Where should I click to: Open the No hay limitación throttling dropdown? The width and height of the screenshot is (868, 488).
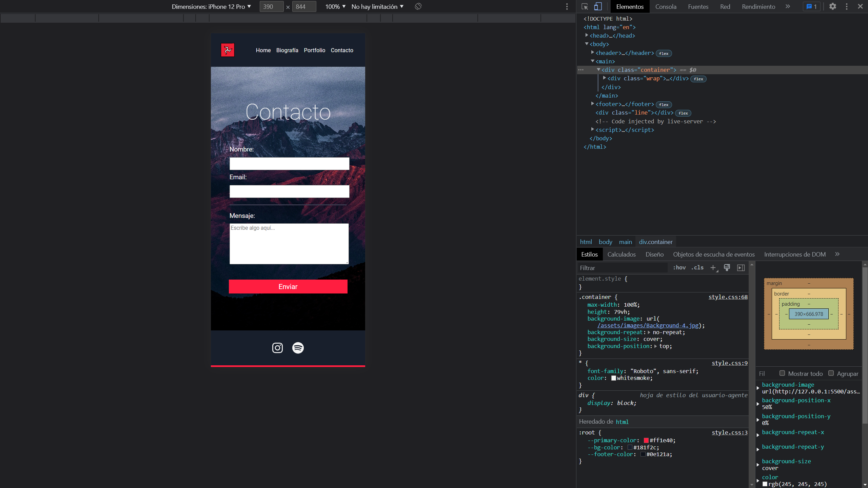(x=377, y=6)
